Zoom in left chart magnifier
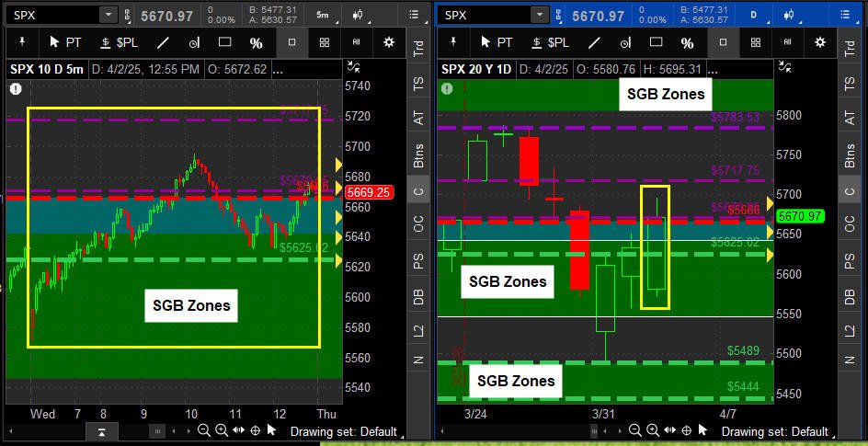 (222, 430)
